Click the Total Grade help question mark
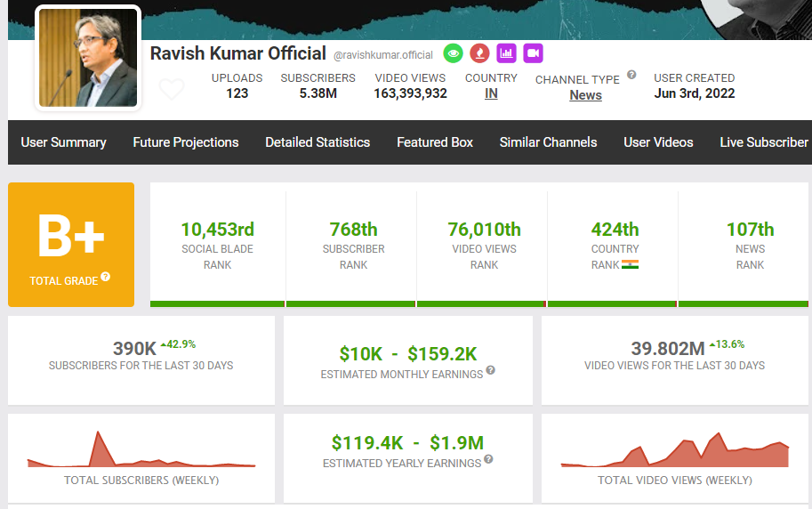Image resolution: width=812 pixels, height=509 pixels. [x=106, y=276]
